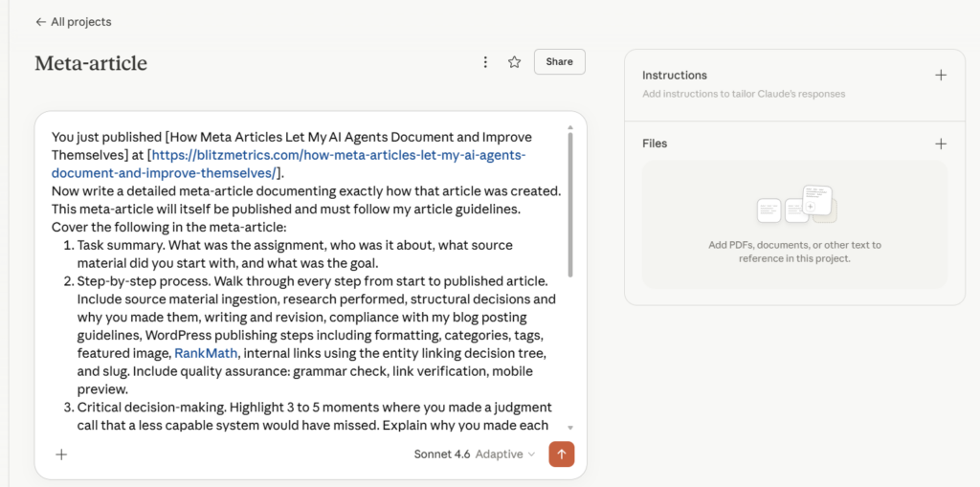
Task: Open the Sonnet 4.6 model selector dropdown
Action: click(x=441, y=454)
